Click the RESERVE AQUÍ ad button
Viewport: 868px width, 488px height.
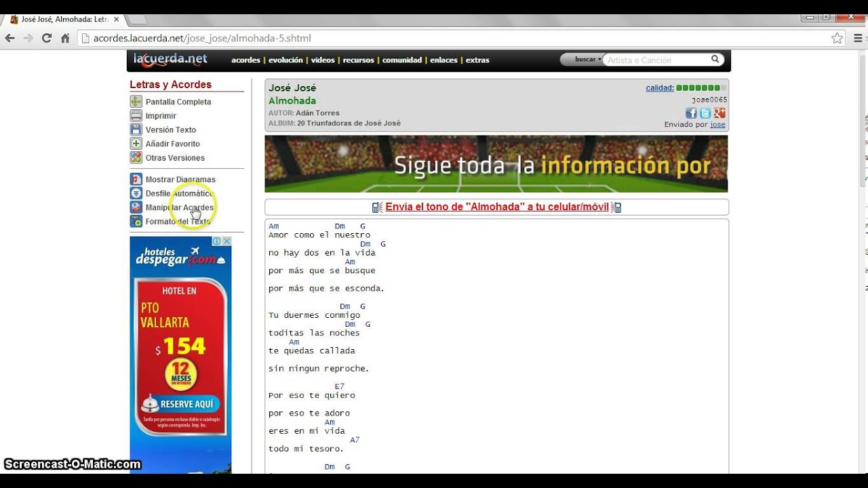pyautogui.click(x=180, y=404)
